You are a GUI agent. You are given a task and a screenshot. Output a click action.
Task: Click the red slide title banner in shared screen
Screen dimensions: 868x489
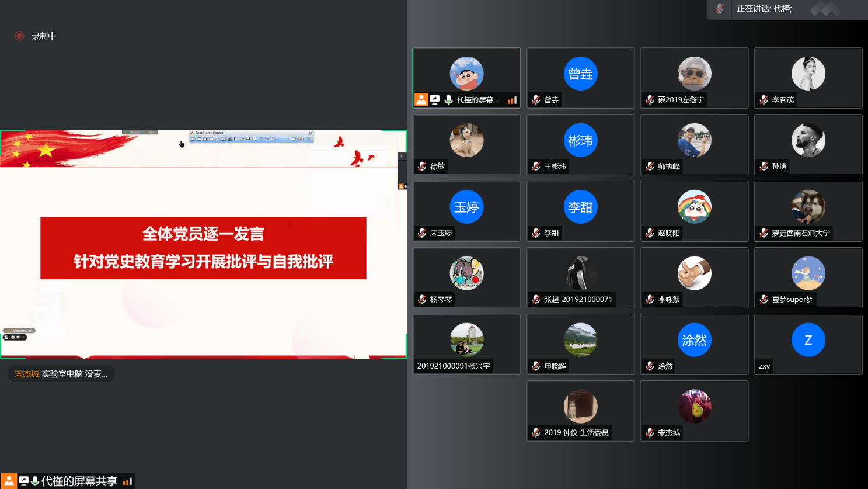pos(203,248)
